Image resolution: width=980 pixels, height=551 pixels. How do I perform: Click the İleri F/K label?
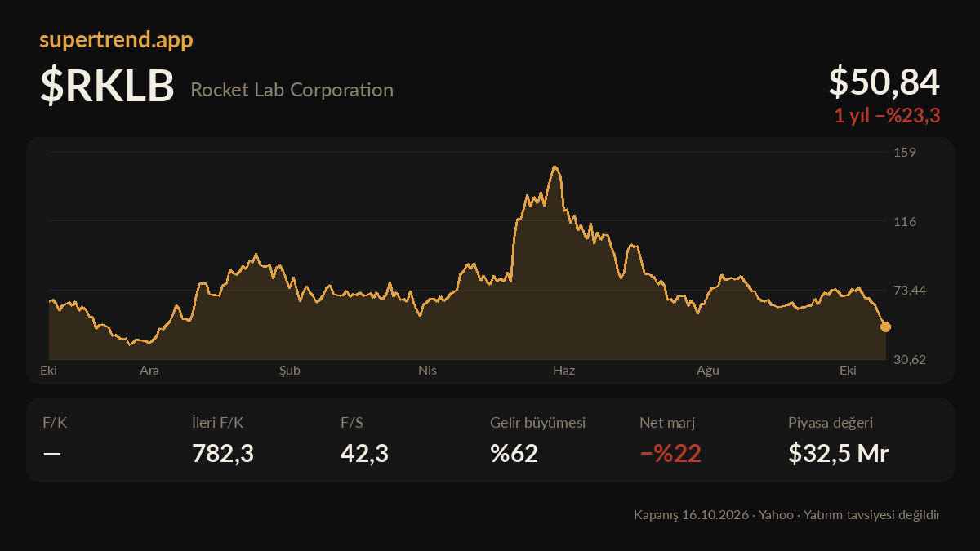[217, 423]
